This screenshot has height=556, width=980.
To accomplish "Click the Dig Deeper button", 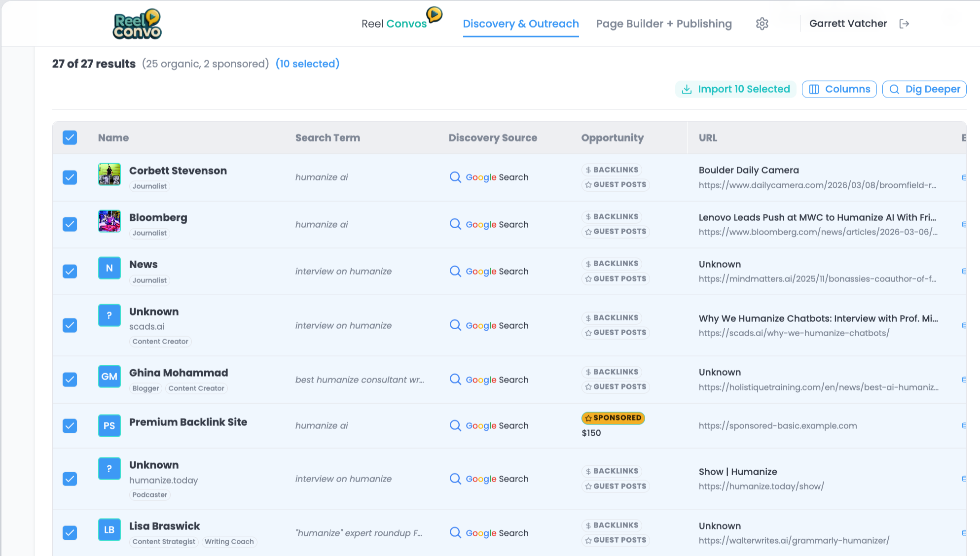I will pos(924,89).
